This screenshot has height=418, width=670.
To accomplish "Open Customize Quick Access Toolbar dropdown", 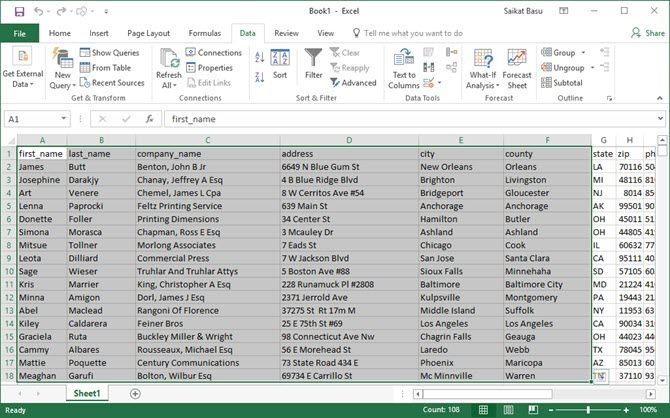I will [106, 12].
